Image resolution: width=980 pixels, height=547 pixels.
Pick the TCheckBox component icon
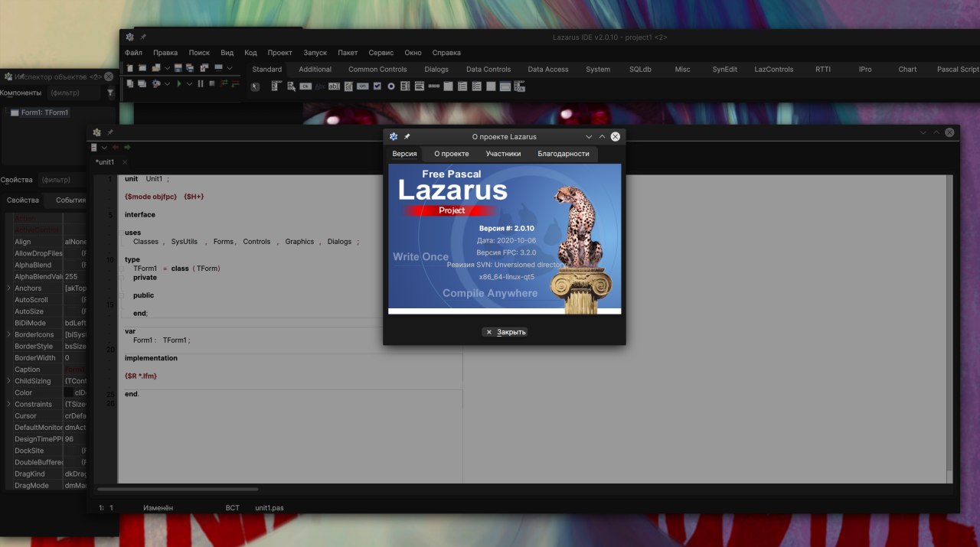click(x=377, y=86)
